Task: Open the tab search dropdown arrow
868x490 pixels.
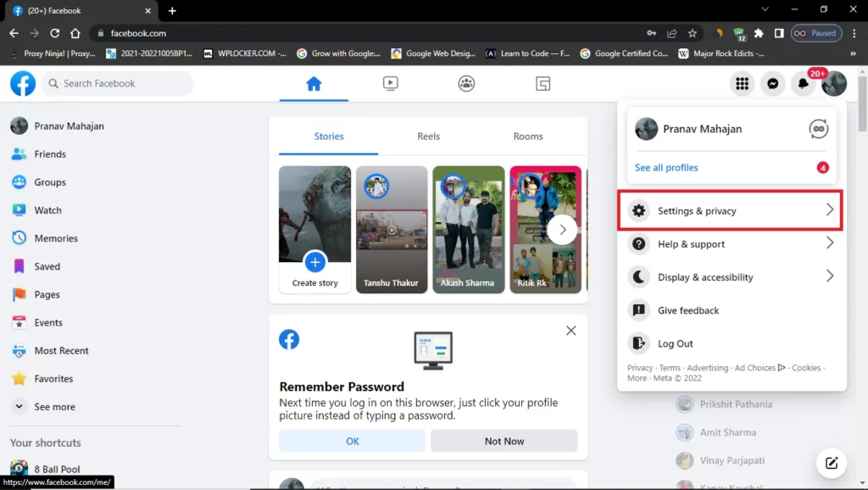Action: [x=765, y=9]
